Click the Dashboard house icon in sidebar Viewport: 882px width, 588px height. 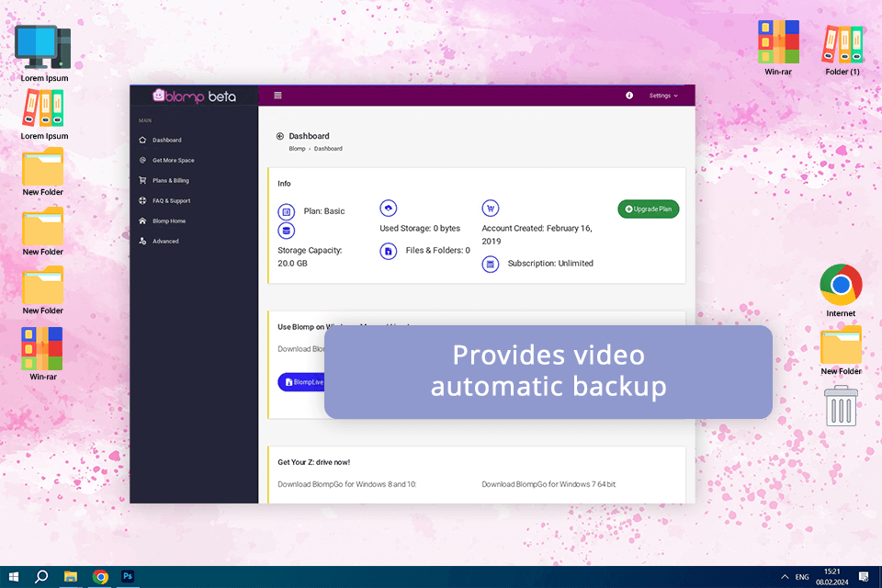(x=142, y=140)
